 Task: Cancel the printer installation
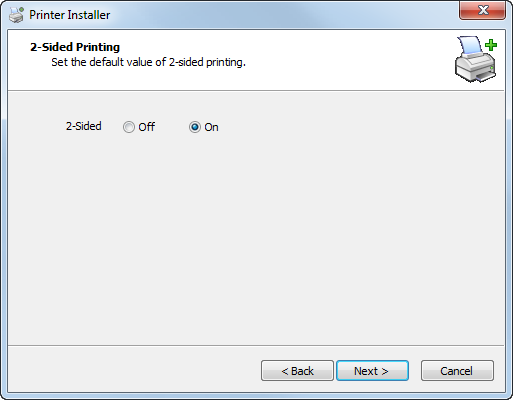pos(457,371)
